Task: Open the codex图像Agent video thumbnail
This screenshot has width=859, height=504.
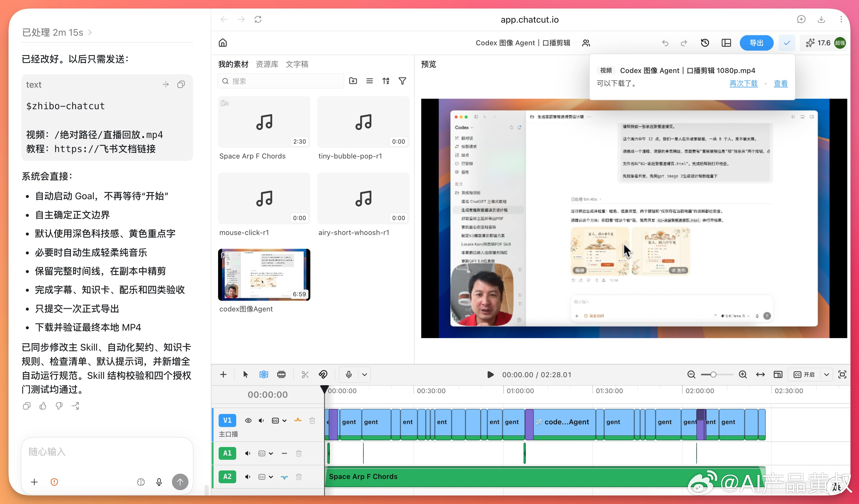Action: click(264, 274)
